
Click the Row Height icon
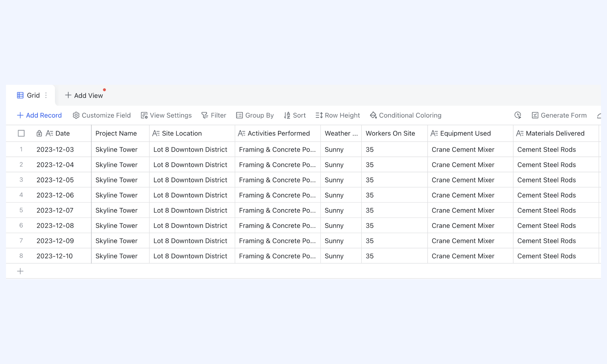[319, 115]
